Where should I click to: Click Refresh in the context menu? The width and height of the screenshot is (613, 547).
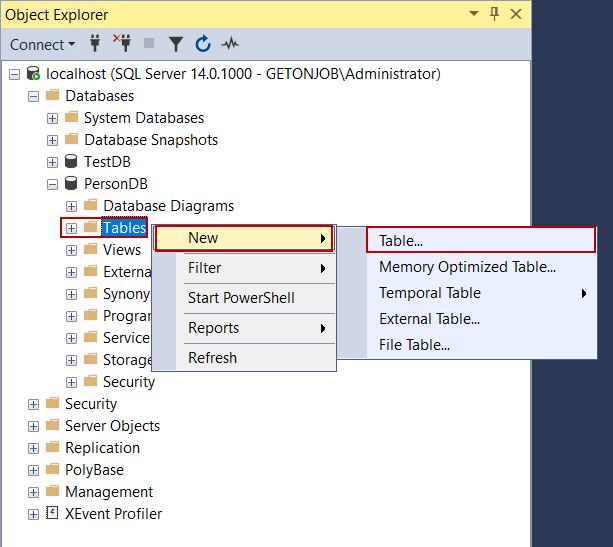tap(212, 358)
